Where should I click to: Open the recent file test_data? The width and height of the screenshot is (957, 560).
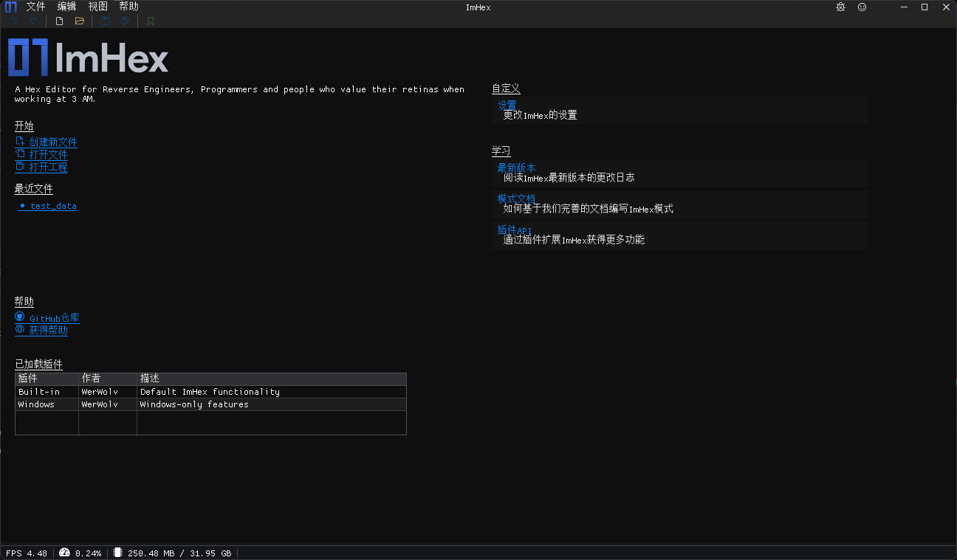pyautogui.click(x=52, y=206)
